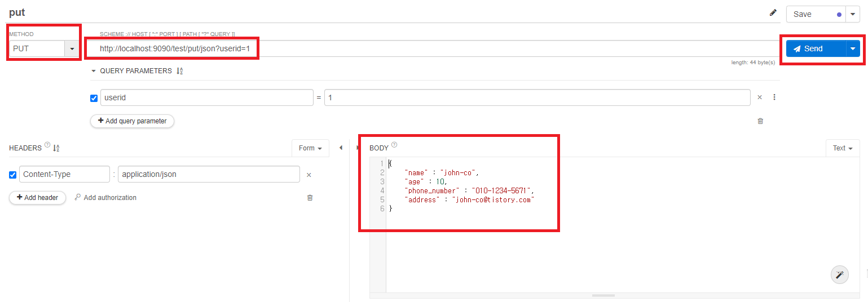Open the body Text format dropdown
This screenshot has height=302, width=868.
843,148
